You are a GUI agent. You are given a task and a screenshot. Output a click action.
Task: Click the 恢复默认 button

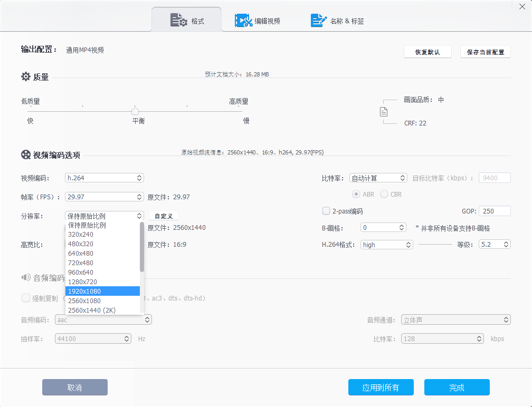click(x=427, y=52)
